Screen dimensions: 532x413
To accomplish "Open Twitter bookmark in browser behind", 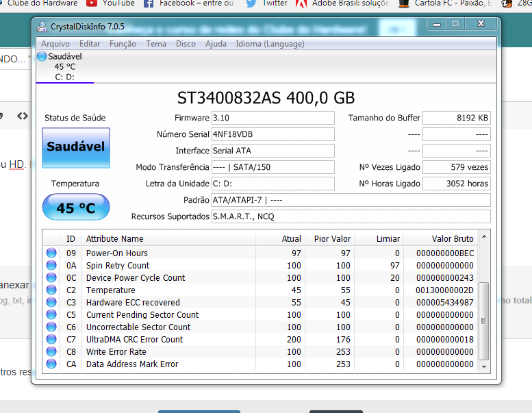I will (266, 3).
